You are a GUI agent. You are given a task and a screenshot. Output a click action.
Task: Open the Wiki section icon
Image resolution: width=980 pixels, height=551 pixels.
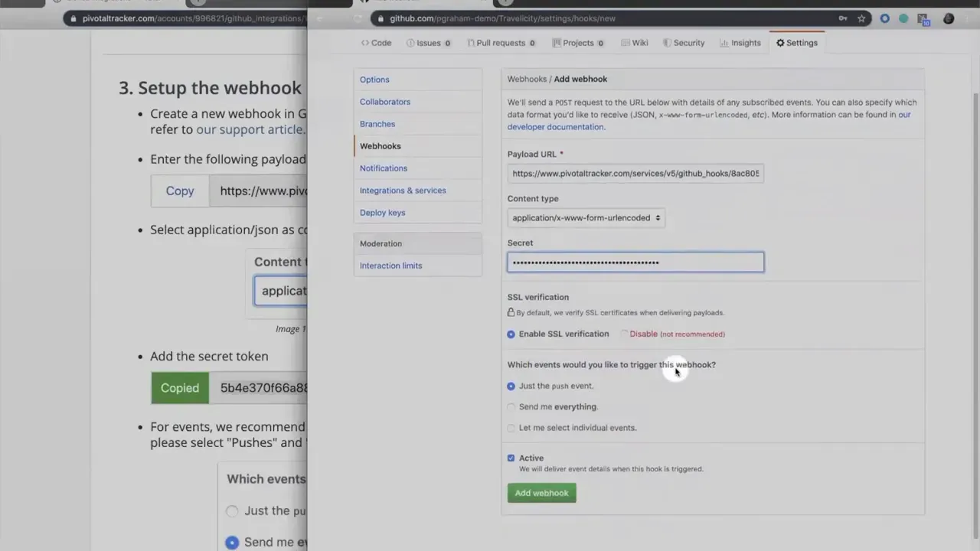tap(626, 43)
